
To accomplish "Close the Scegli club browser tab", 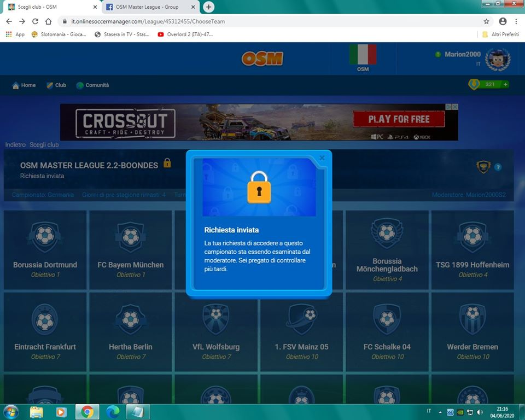I will (x=95, y=7).
